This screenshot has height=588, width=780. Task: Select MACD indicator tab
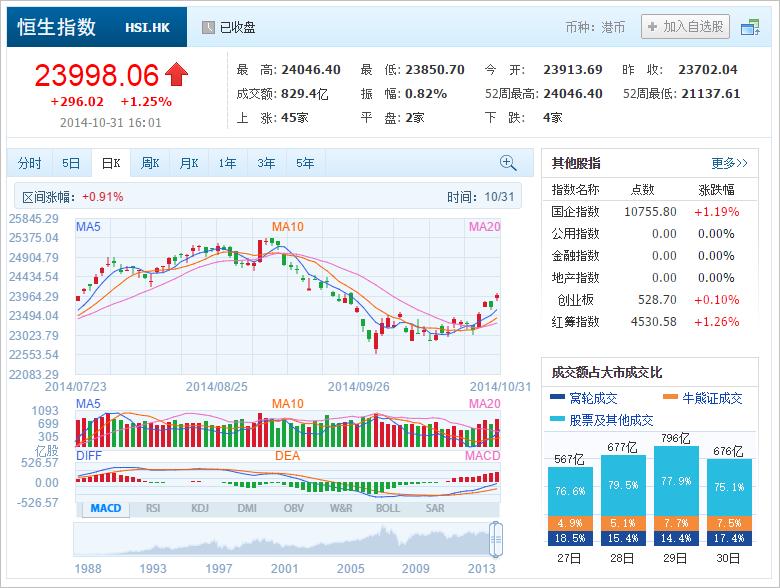point(106,508)
